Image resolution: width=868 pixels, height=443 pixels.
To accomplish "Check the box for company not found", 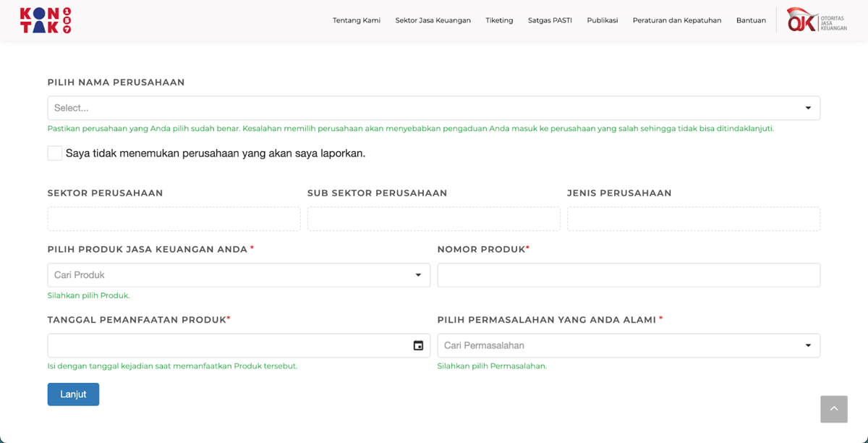I will pyautogui.click(x=55, y=153).
